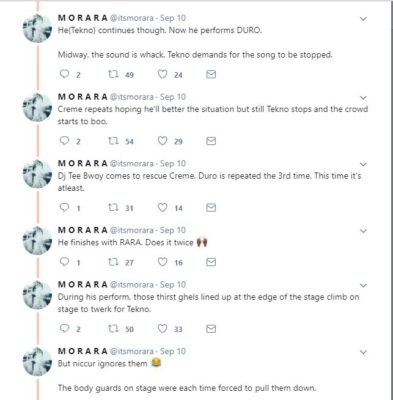Open the options chevron on the DURO tweet

pyautogui.click(x=363, y=19)
